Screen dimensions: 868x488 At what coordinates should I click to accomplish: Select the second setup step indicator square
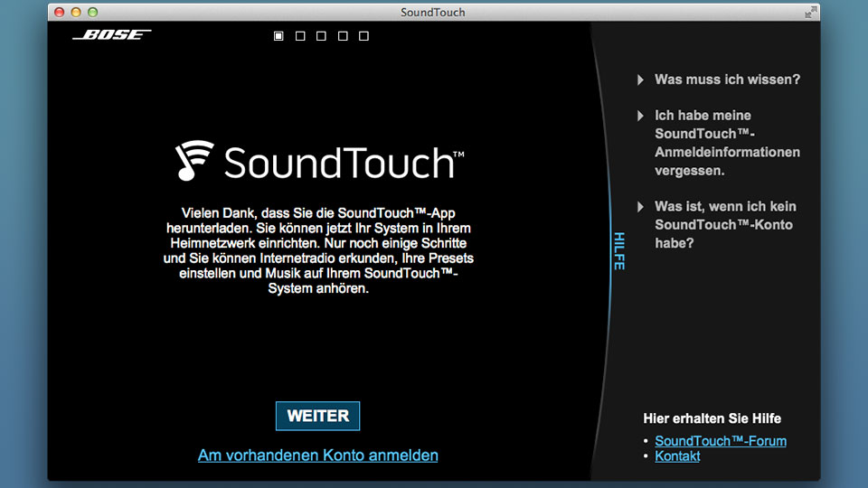click(x=300, y=36)
